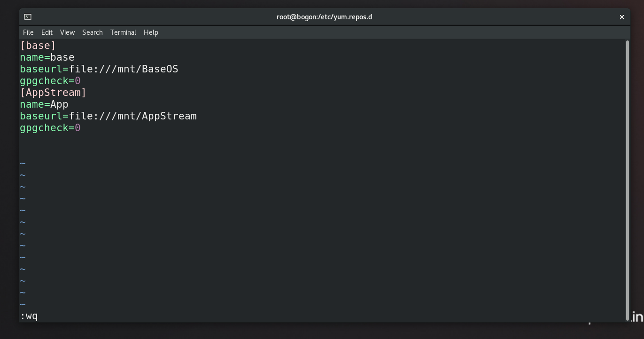
Task: Open the Search menu
Action: (92, 32)
